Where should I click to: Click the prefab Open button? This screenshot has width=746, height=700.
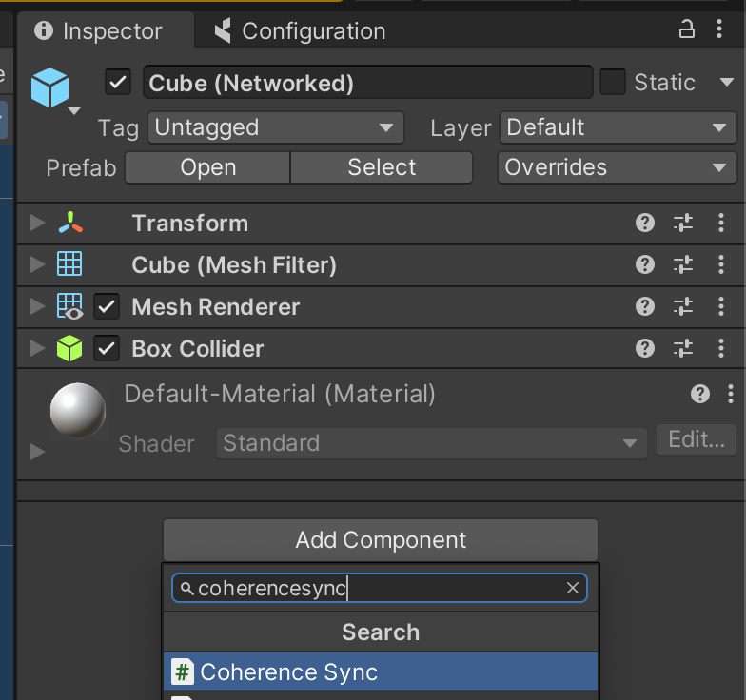coord(207,167)
